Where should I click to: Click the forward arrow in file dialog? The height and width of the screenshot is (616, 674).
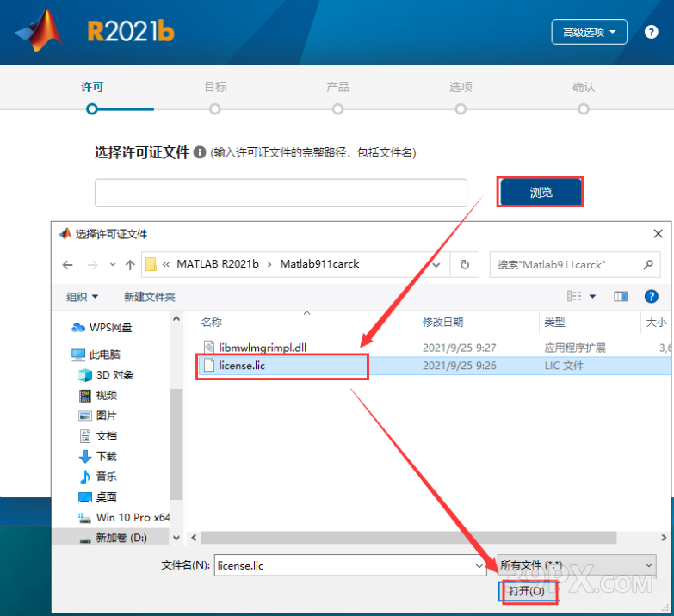pyautogui.click(x=92, y=265)
